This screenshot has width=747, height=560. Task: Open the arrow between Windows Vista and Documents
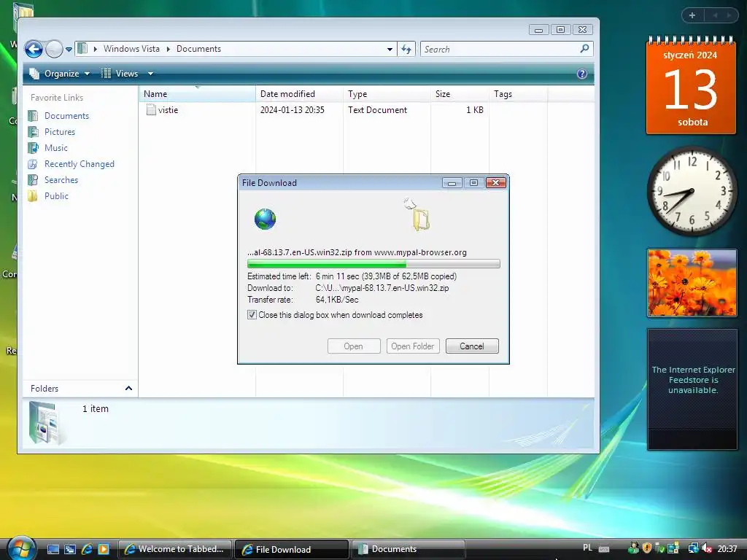coord(169,49)
